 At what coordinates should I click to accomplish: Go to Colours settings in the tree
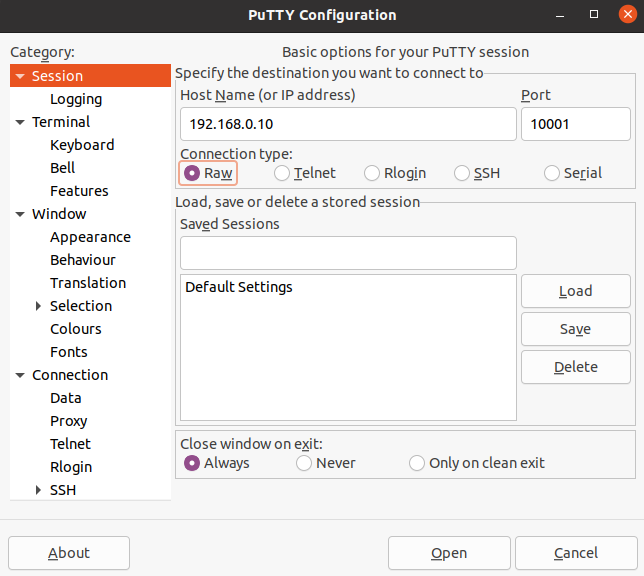click(76, 329)
